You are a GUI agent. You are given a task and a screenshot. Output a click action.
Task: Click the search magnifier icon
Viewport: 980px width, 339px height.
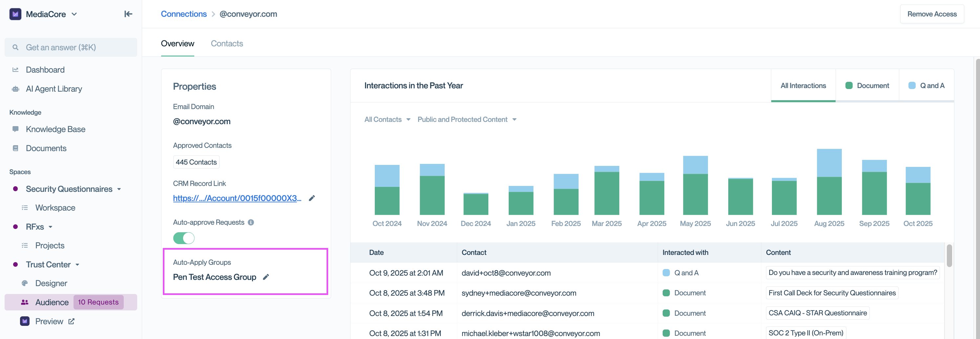tap(16, 47)
